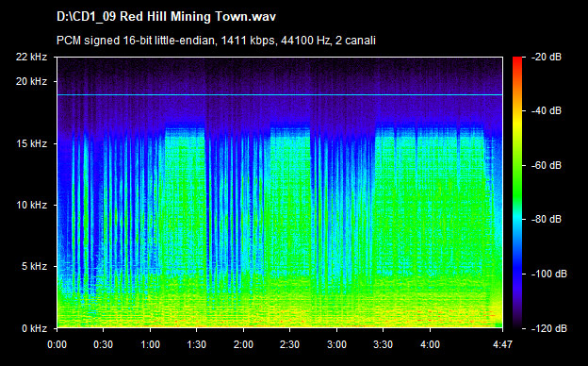The image size is (588, 366).
Task: Select the 10 kHz frequency axis label
Action: point(31,205)
